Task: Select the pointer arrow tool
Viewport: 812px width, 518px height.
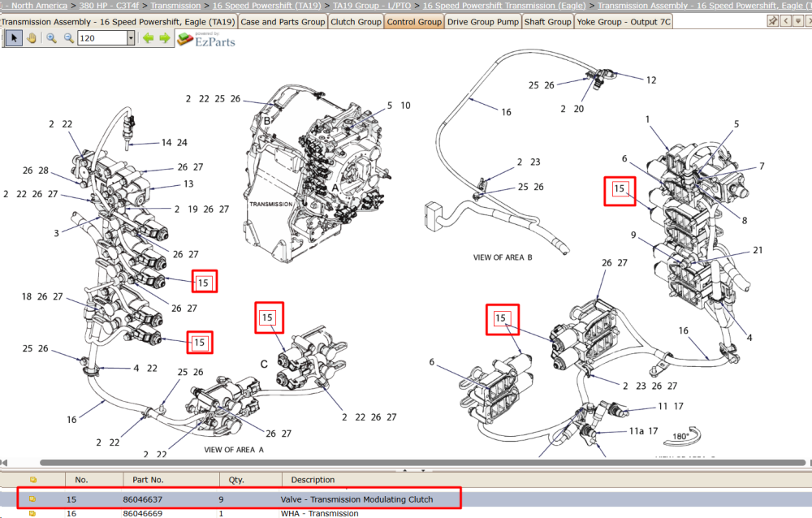Action: 14,38
